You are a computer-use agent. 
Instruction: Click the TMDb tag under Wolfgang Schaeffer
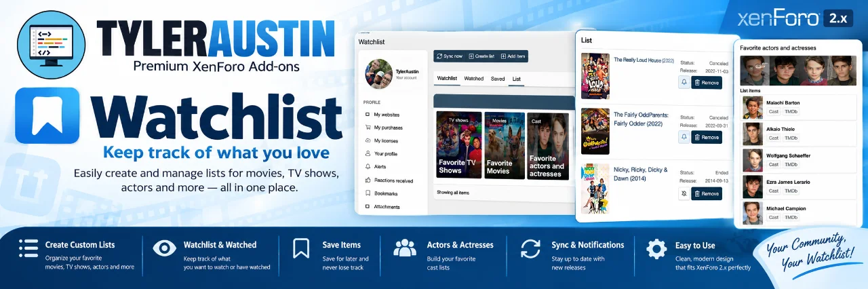[791, 164]
